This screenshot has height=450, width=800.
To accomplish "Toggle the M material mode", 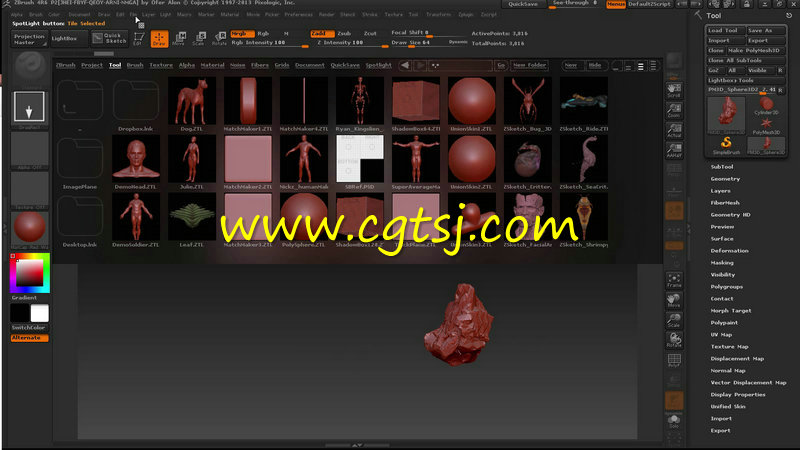I will 286,34.
